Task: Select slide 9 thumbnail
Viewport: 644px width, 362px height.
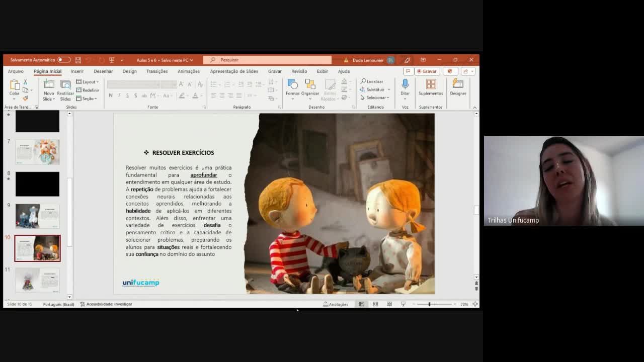Action: coord(37,216)
